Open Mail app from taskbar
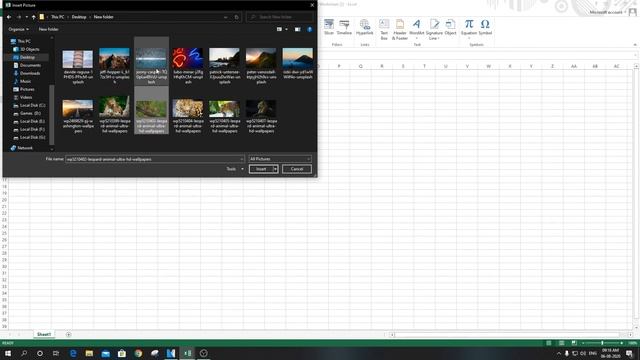The image size is (640, 360). pyautogui.click(x=105, y=353)
